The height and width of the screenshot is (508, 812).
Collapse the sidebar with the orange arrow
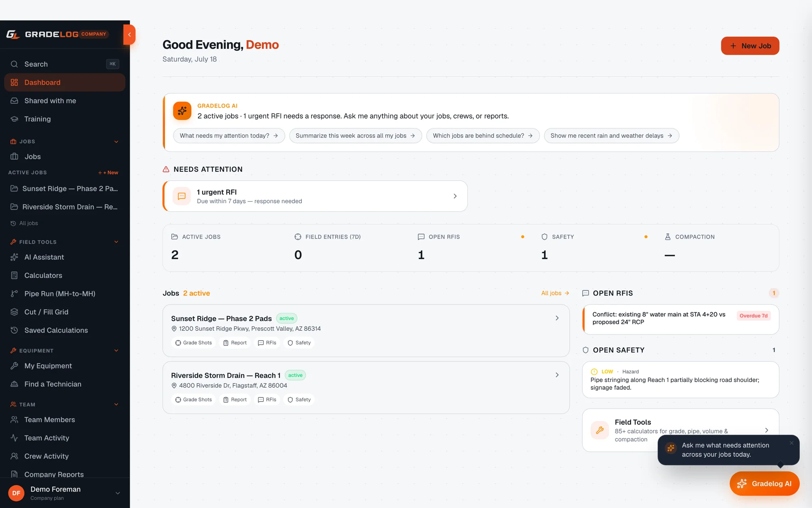tap(129, 35)
